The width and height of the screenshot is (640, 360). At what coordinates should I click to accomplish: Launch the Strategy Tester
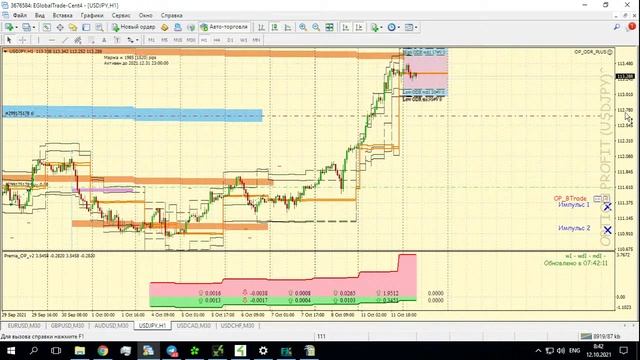(99, 27)
